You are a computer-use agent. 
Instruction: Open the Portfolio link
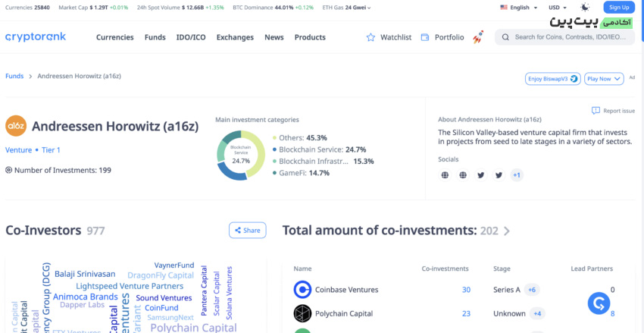pos(449,37)
